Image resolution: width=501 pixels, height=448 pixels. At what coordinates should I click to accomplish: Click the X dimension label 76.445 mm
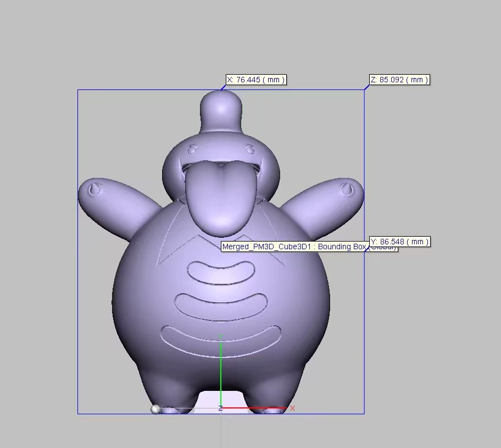tap(256, 80)
